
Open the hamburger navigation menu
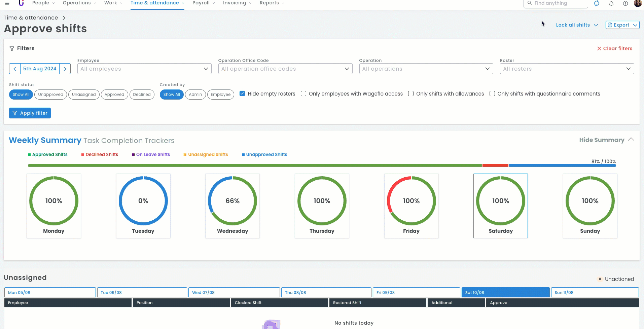7,3
